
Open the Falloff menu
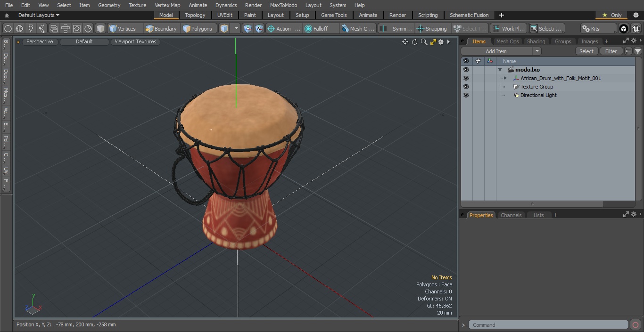(321, 29)
